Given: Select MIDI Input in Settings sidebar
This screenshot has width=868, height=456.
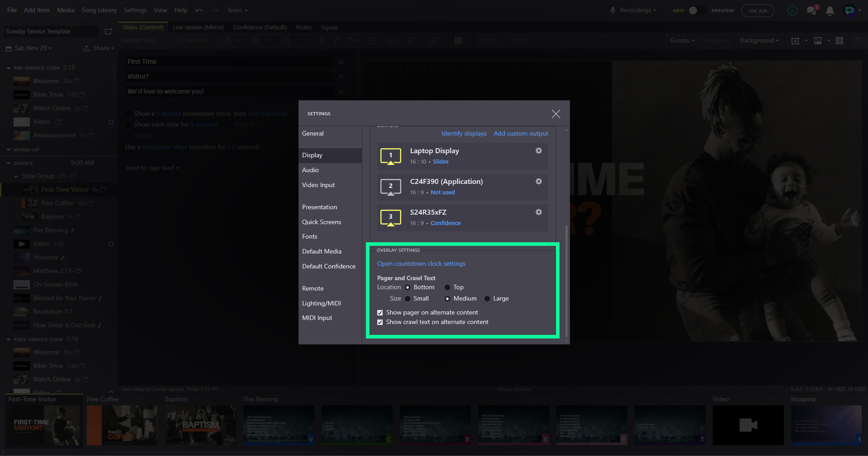Looking at the screenshot, I should (330, 318).
